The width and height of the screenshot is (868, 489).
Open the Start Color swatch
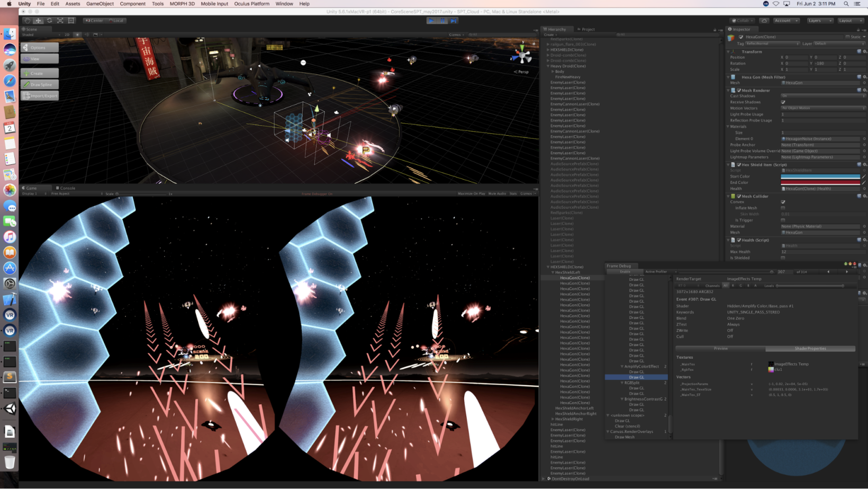coord(820,176)
